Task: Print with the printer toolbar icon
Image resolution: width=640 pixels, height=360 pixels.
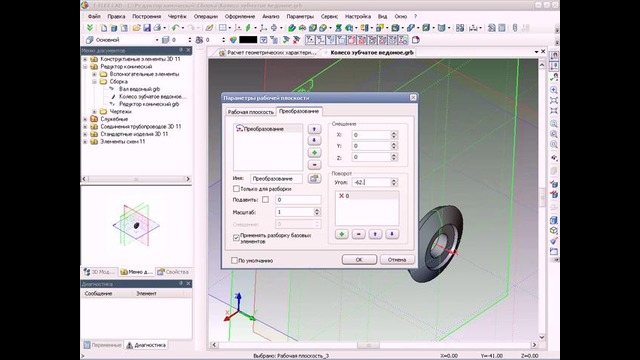Action: click(157, 28)
